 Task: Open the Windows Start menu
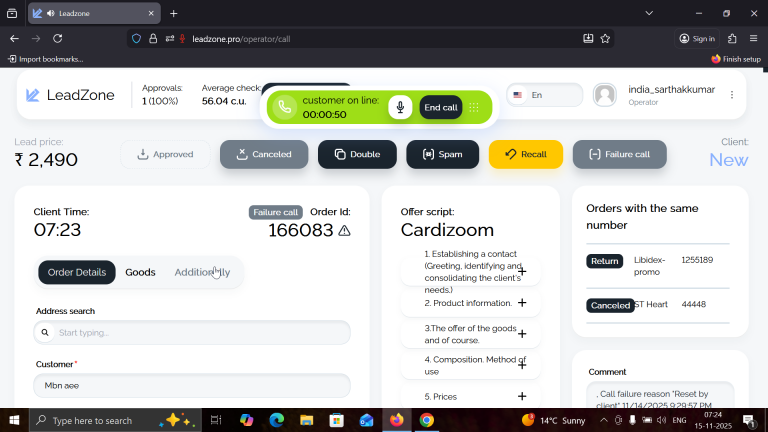click(x=14, y=420)
